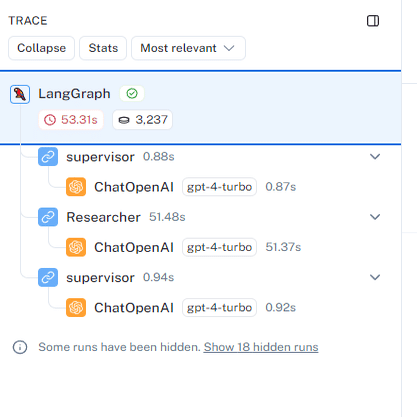Screen dimensions: 417x417
Task: Click the ChatOpenAI icon under Researcher
Action: click(76, 247)
